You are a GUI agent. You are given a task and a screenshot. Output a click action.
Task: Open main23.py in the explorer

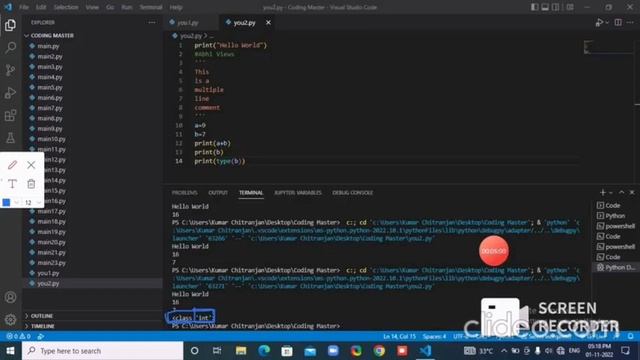51,263
